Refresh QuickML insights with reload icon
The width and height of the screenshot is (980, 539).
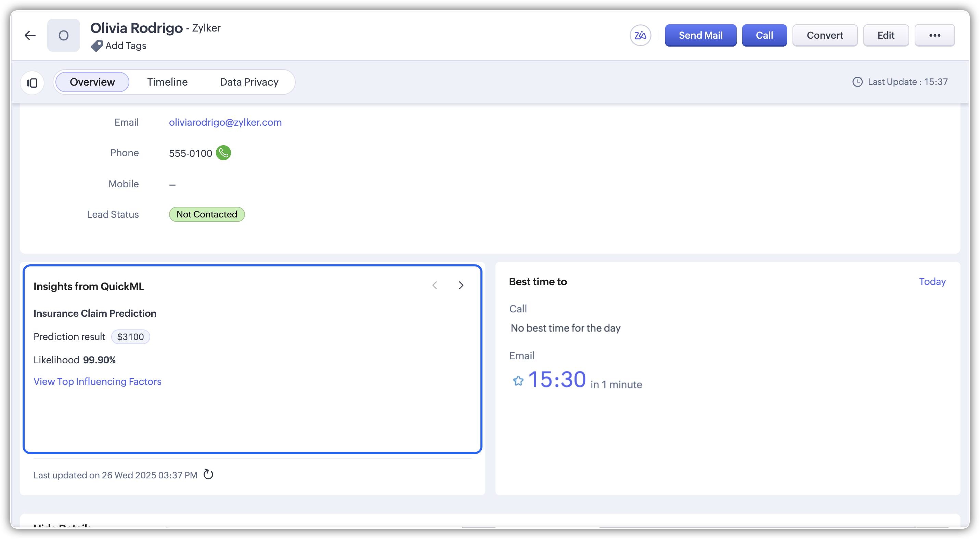[208, 474]
